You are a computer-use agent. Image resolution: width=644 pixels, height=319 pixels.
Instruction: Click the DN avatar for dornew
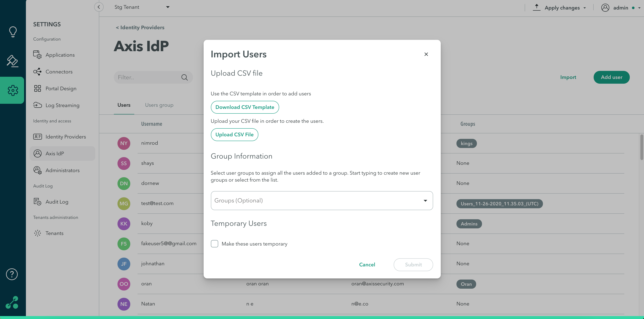coord(124,183)
